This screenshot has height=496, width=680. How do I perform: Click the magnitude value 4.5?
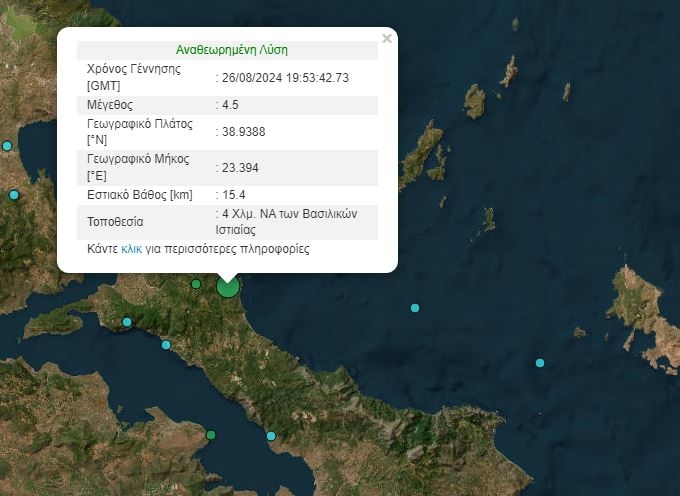[232, 105]
